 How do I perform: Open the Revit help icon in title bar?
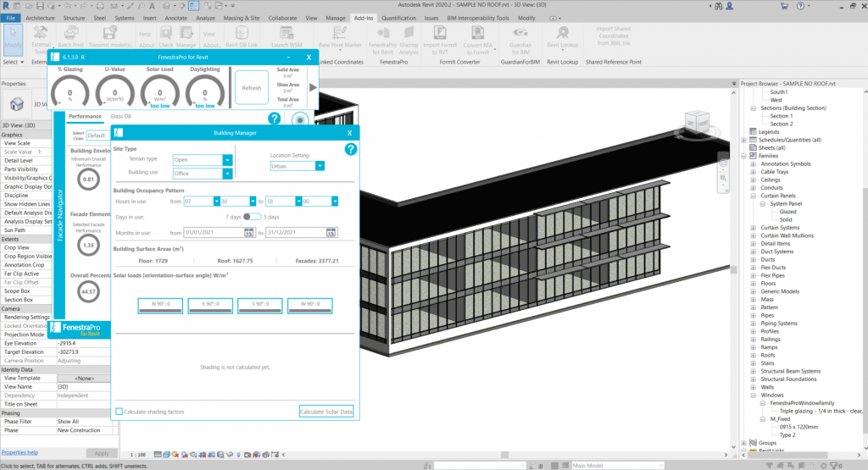800,6
